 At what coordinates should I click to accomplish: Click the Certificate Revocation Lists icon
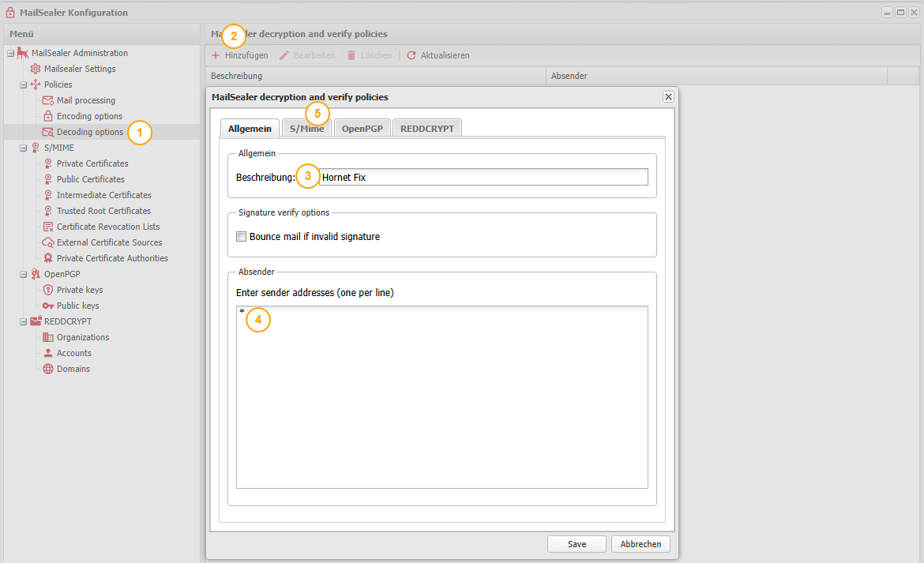[48, 227]
